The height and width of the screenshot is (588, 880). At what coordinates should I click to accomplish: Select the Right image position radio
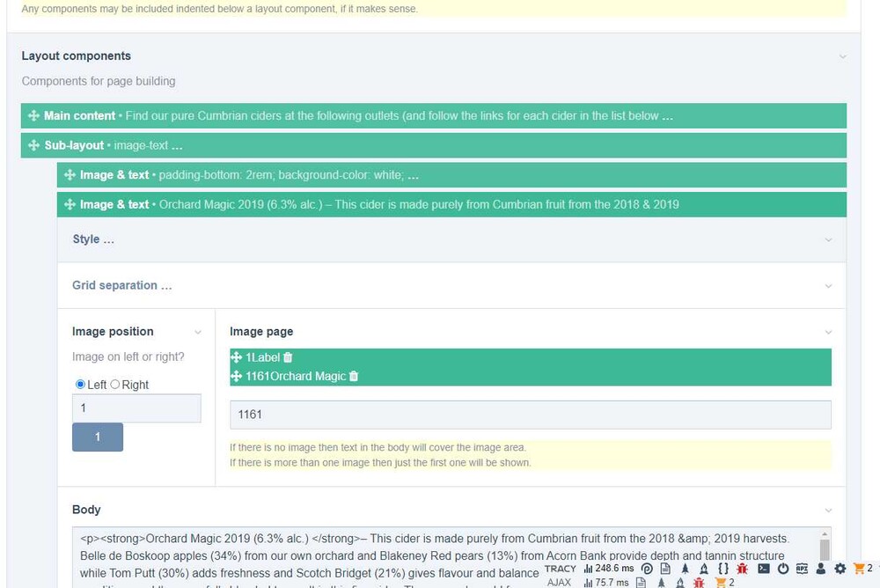click(115, 385)
